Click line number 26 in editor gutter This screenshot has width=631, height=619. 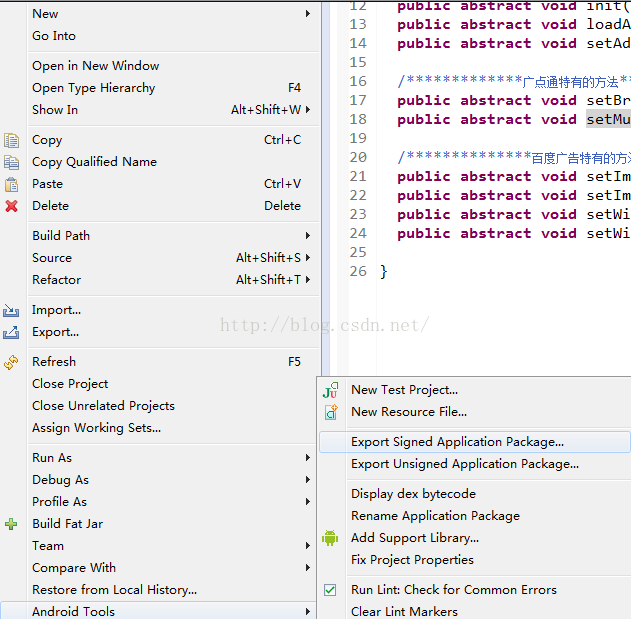click(x=358, y=271)
